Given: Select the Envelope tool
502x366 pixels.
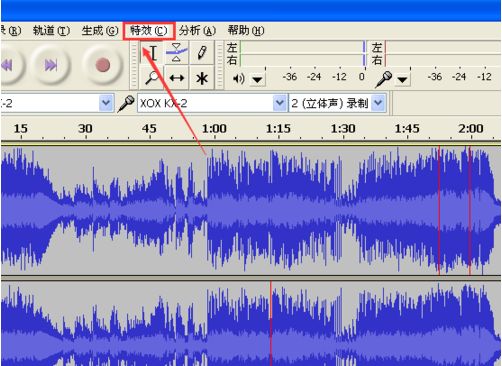Looking at the screenshot, I should pos(177,53).
